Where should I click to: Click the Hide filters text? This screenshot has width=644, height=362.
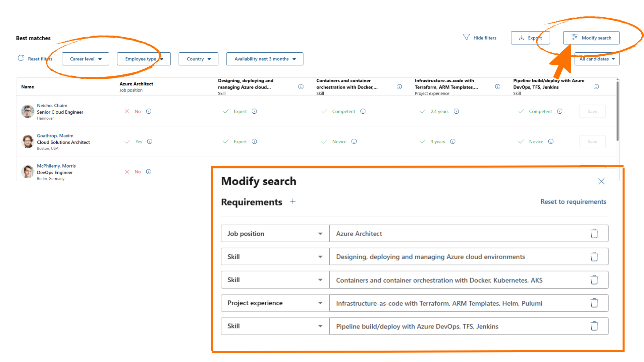click(485, 38)
